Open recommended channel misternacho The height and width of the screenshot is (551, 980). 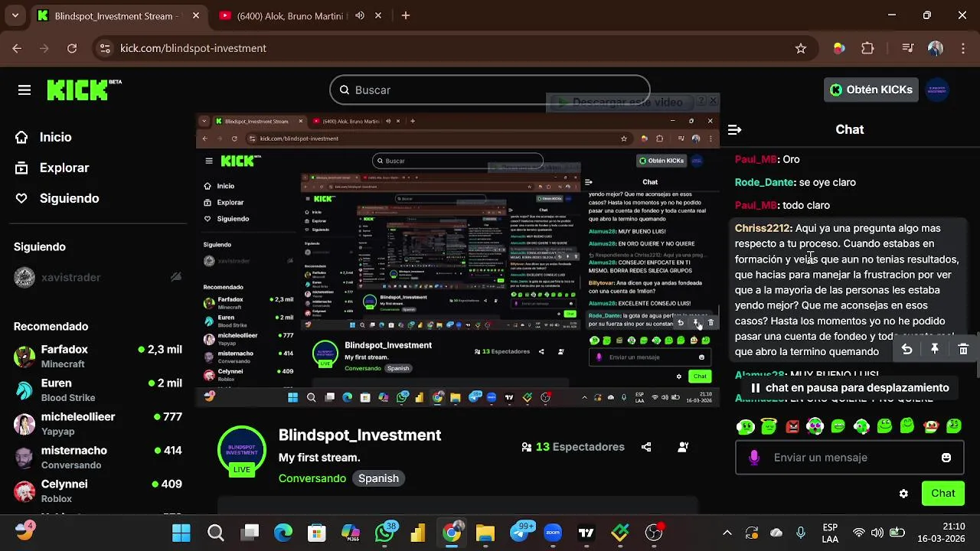click(98, 458)
